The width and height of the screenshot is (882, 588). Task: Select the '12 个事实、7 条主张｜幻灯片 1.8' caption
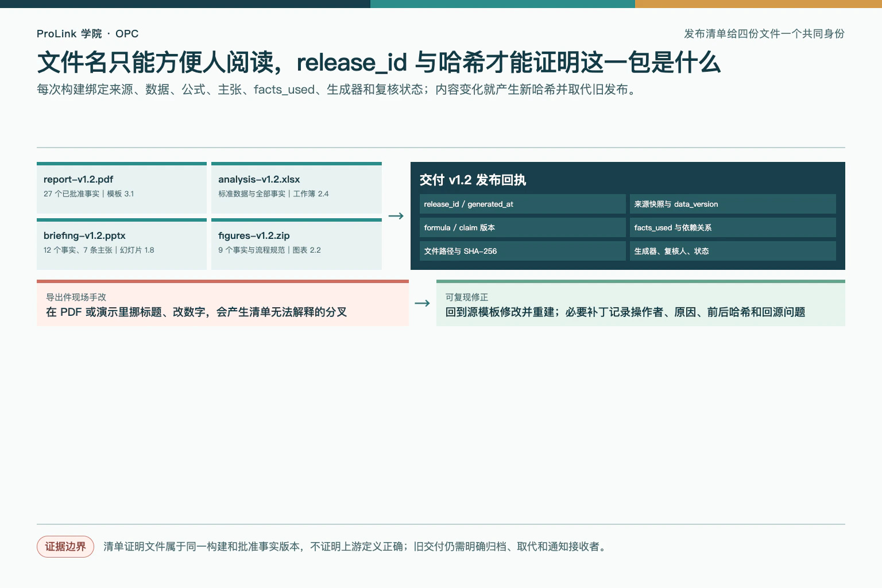click(x=99, y=250)
